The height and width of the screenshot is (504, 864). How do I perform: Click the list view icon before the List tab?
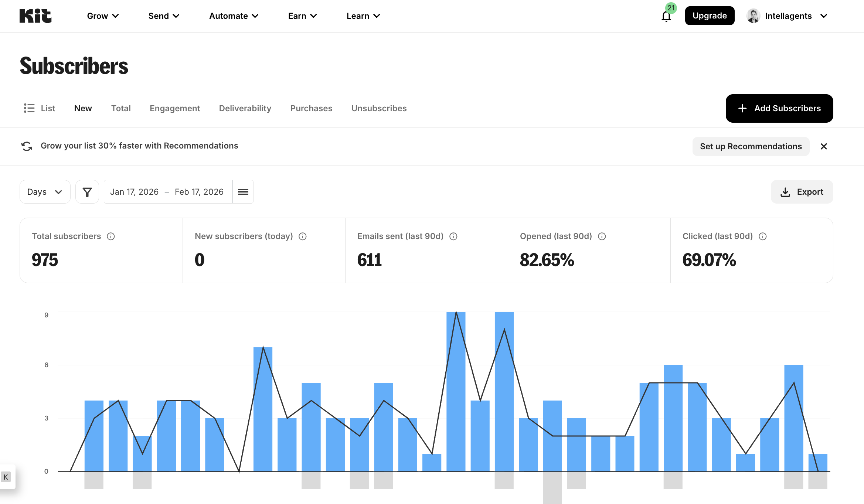29,108
